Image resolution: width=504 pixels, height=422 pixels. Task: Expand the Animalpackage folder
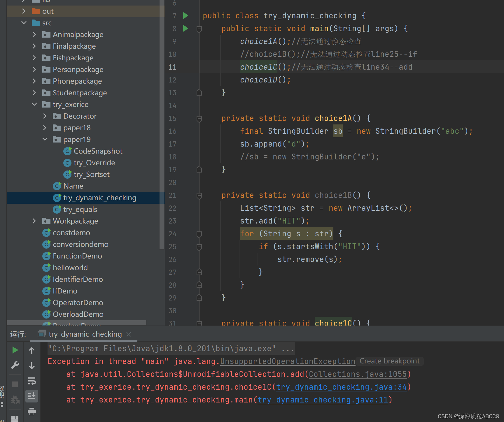click(34, 34)
